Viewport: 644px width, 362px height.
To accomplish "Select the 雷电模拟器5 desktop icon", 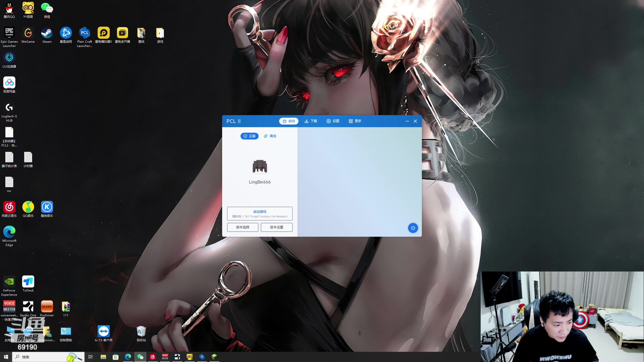I will click(x=104, y=35).
